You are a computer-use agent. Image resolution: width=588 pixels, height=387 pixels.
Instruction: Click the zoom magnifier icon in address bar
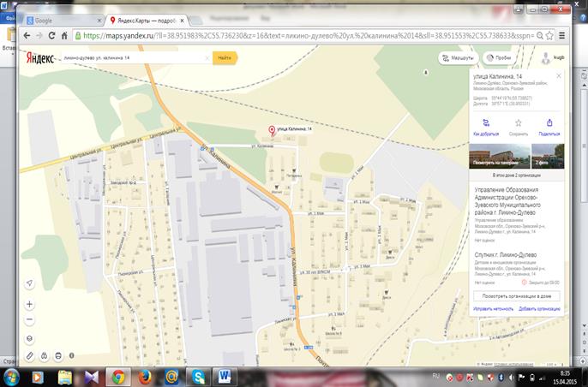point(540,36)
